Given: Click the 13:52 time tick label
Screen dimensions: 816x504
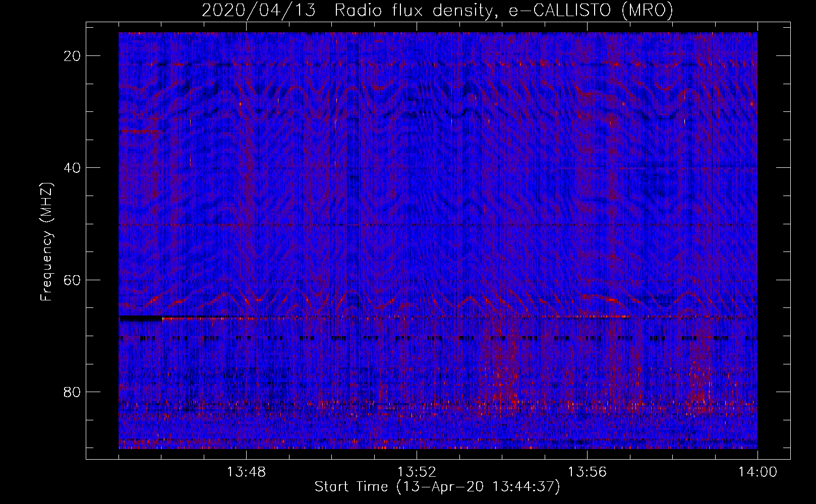Looking at the screenshot, I should (417, 472).
